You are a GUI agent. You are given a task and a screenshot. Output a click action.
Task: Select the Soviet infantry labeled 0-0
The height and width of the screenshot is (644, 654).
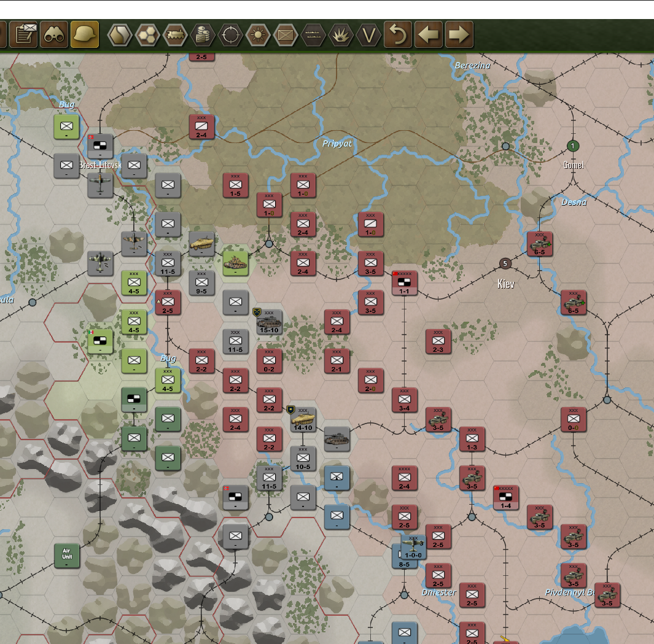[573, 419]
